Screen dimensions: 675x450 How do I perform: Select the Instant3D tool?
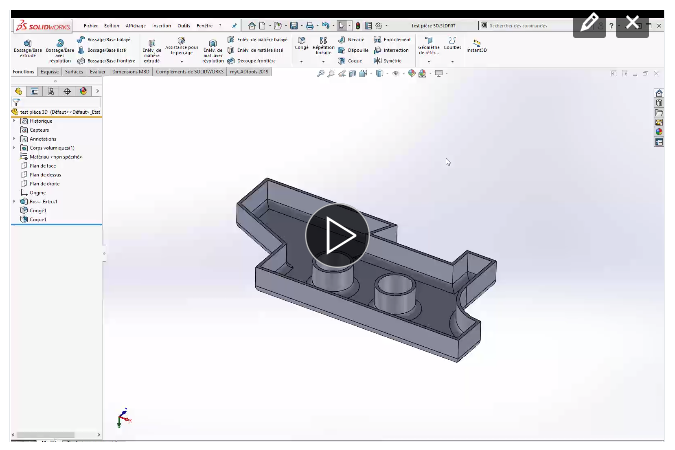pyautogui.click(x=477, y=46)
